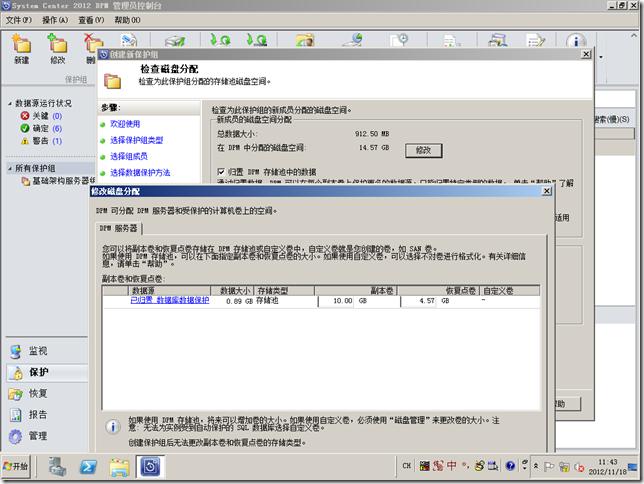The height and width of the screenshot is (484, 644).
Task: Open language bar options dropdown
Action: (x=524, y=466)
